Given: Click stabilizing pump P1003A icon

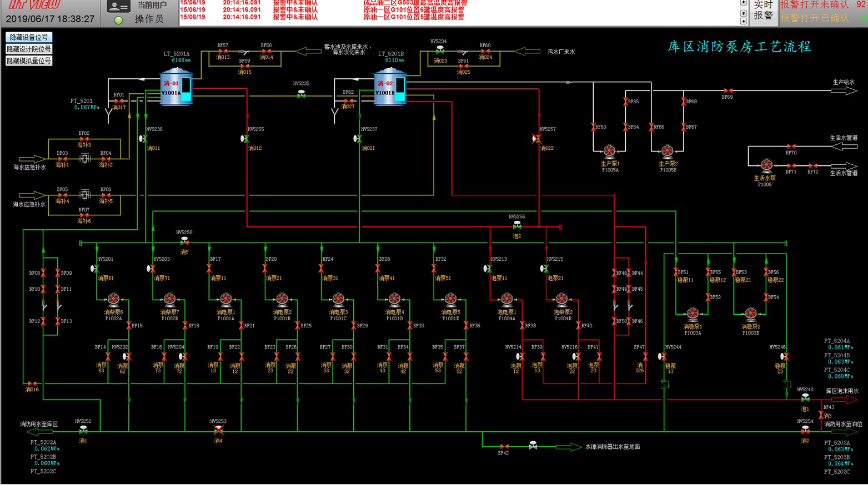Looking at the screenshot, I should (x=693, y=314).
